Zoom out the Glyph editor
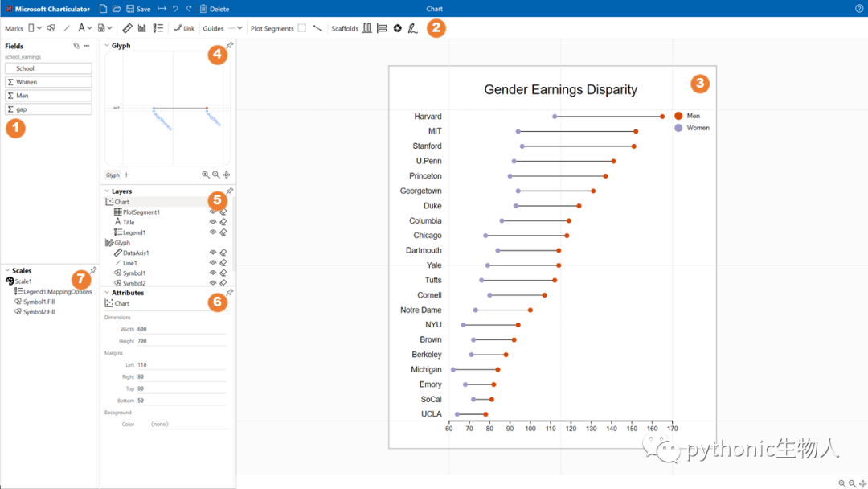This screenshot has width=868, height=489. tap(216, 175)
